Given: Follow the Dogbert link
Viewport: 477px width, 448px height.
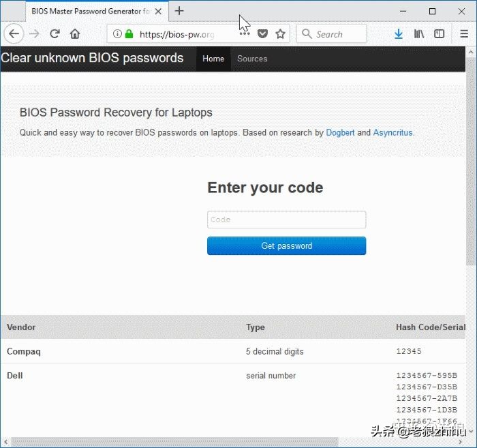Looking at the screenshot, I should [340, 133].
